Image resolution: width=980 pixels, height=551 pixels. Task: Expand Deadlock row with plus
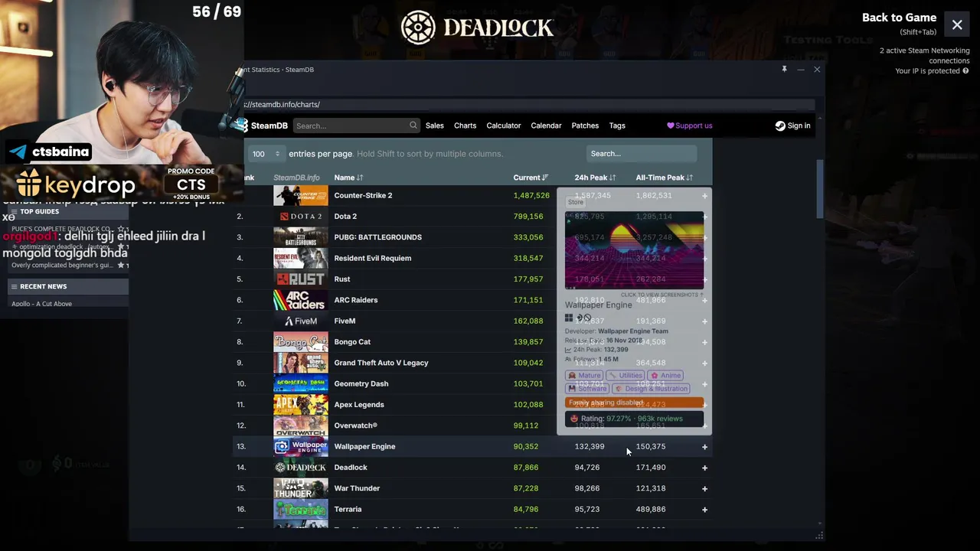click(x=704, y=468)
